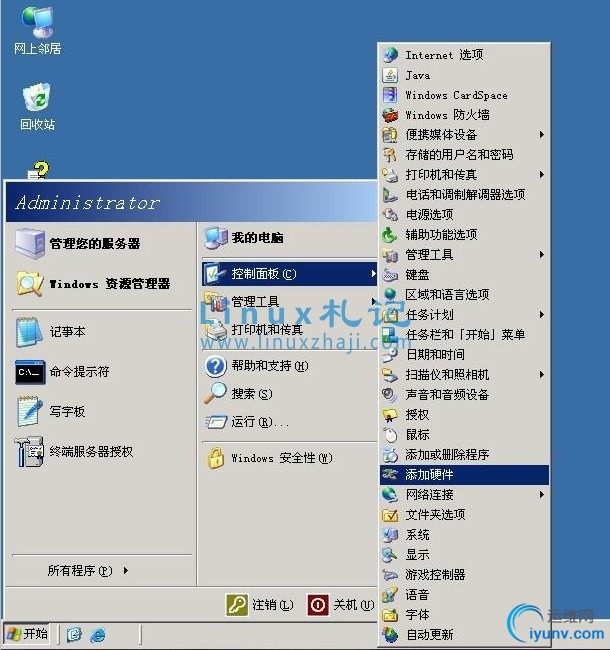Viewport: 610px width, 650px height.
Task: Launch Internet Explorer from quick launch
Action: [98, 634]
